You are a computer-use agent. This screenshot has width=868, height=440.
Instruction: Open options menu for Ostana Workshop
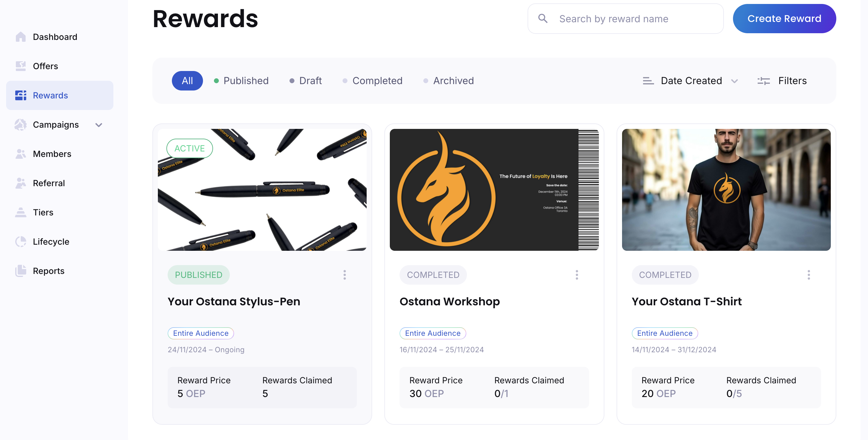(x=577, y=275)
